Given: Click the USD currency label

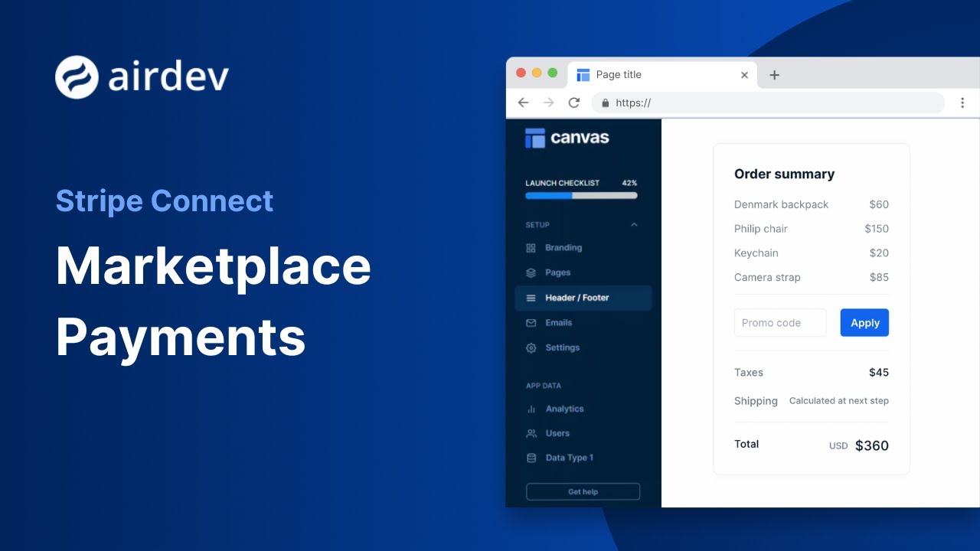Looking at the screenshot, I should (x=838, y=446).
